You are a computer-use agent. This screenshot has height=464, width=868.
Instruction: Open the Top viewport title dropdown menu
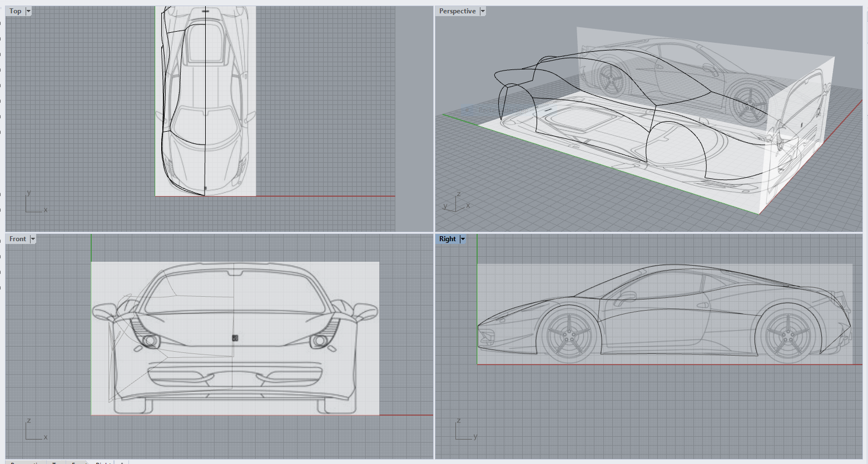(x=28, y=11)
